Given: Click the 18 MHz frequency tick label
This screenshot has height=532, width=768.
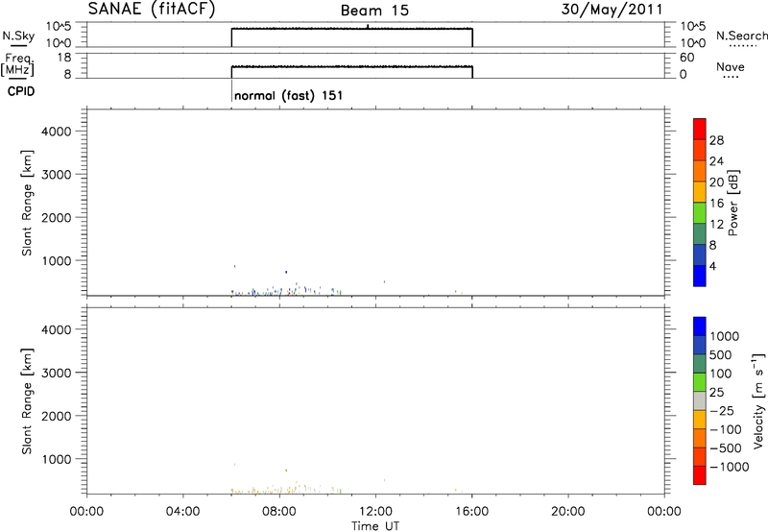Looking at the screenshot, I should pyautogui.click(x=64, y=58).
